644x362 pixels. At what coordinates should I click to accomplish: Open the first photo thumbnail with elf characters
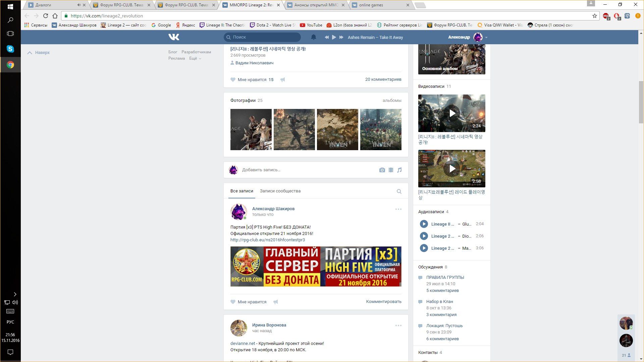point(251,129)
